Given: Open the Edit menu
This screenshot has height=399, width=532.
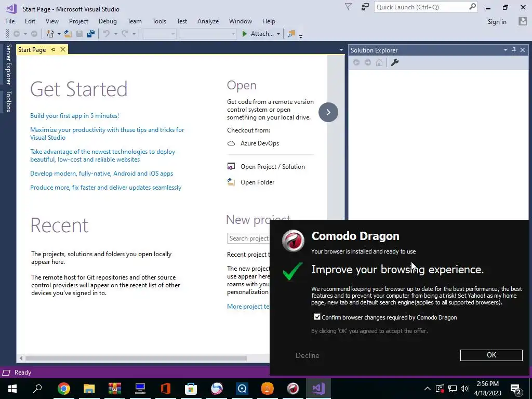Looking at the screenshot, I should tap(30, 21).
